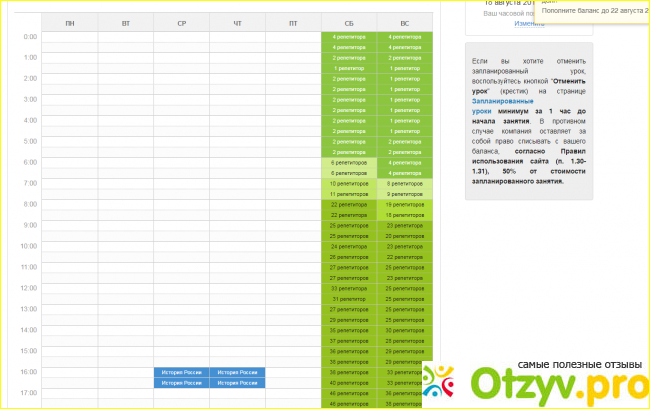650x409 pixels.
Task: Select the ВС column header
Action: coord(404,22)
